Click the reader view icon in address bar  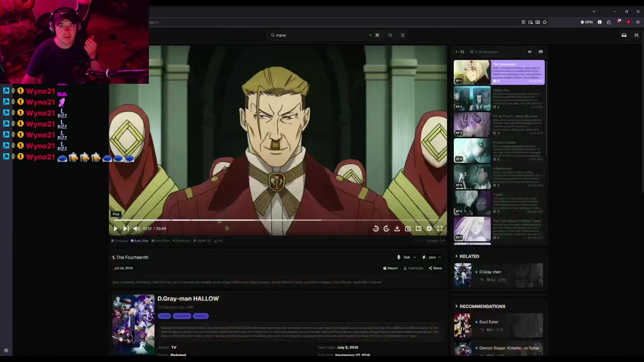(x=523, y=22)
